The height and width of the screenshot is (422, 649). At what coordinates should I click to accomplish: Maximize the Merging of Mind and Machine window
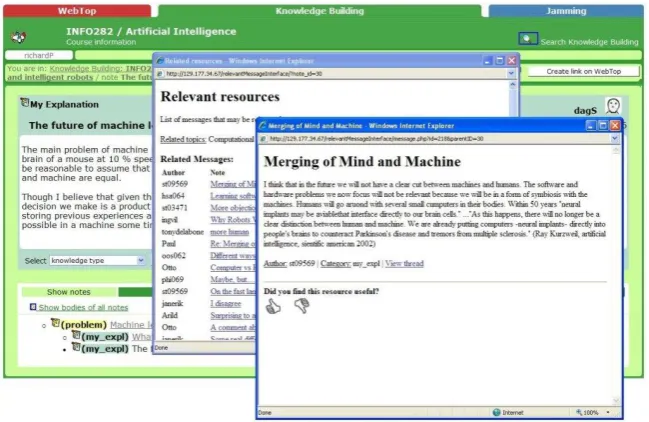pos(603,125)
